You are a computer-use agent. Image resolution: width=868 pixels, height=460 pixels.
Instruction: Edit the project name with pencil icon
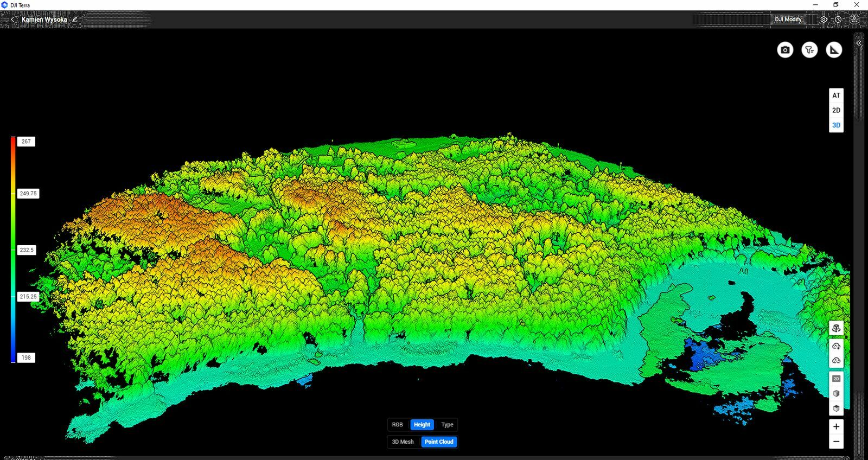tap(75, 20)
